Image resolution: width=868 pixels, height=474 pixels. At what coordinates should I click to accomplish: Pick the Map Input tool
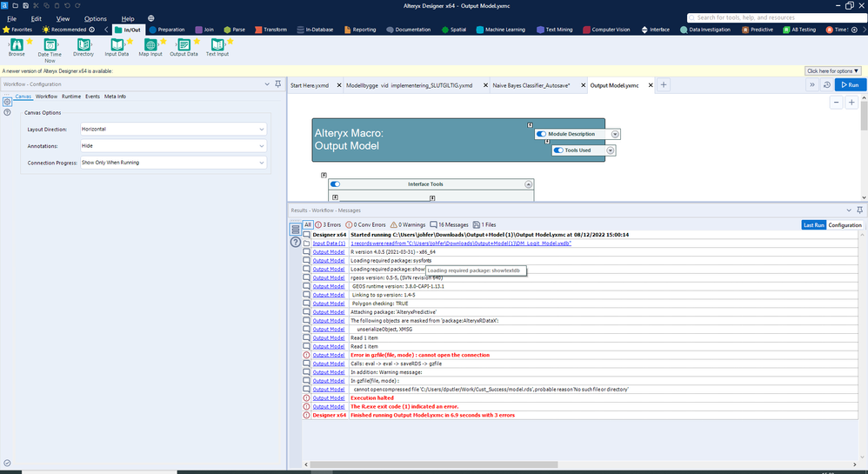click(150, 45)
